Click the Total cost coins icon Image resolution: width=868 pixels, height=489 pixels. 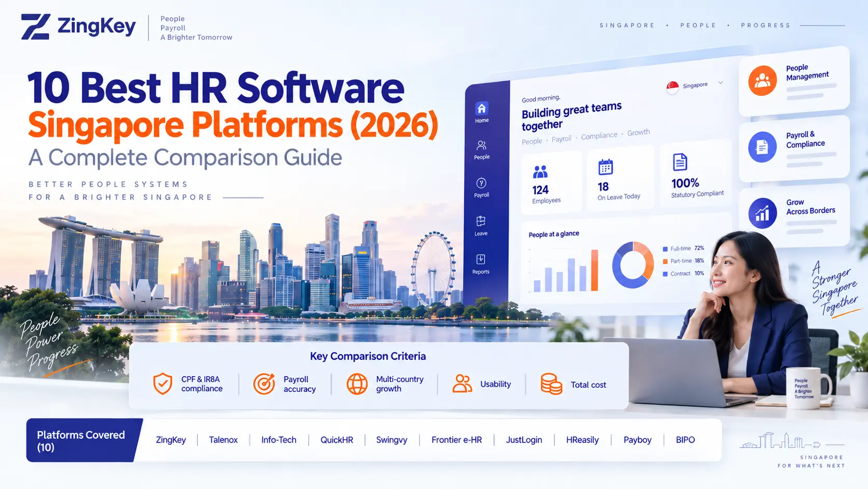point(551,384)
